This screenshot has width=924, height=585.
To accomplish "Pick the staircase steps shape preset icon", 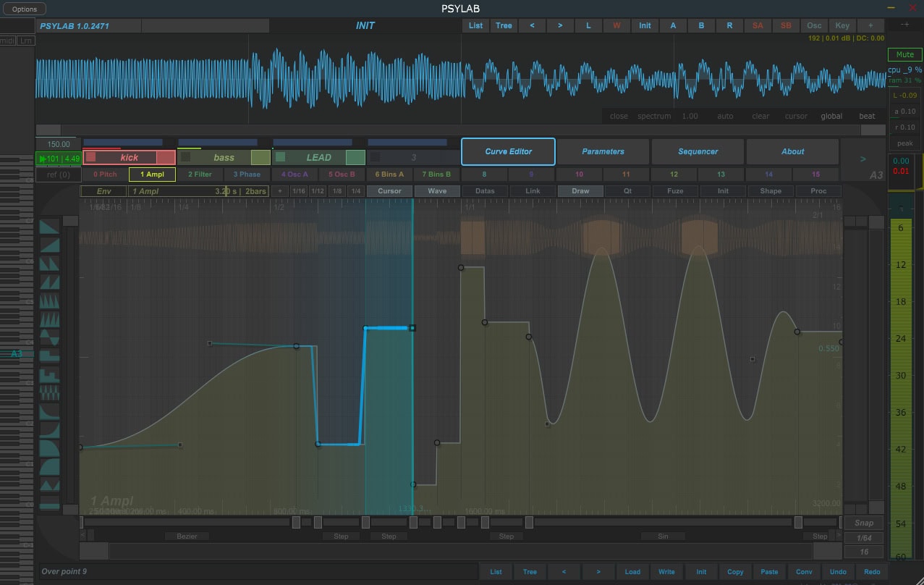I will click(x=49, y=374).
